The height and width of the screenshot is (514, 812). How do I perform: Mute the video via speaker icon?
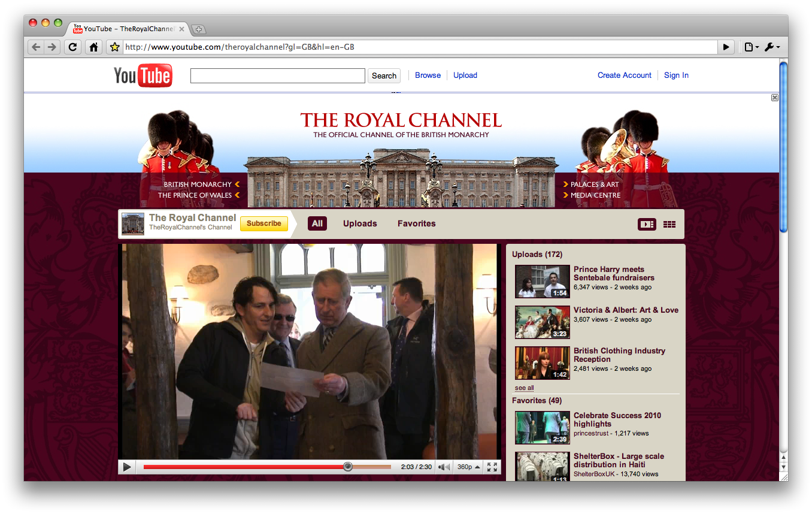click(444, 467)
